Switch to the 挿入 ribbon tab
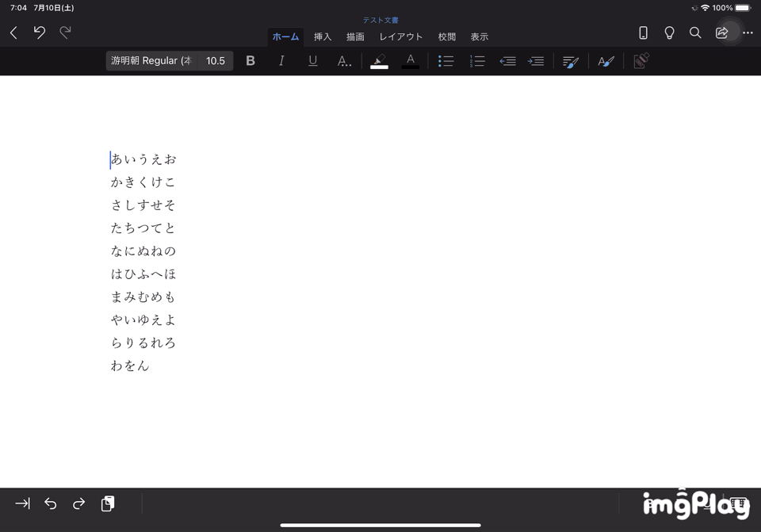The height and width of the screenshot is (532, 761). (323, 36)
